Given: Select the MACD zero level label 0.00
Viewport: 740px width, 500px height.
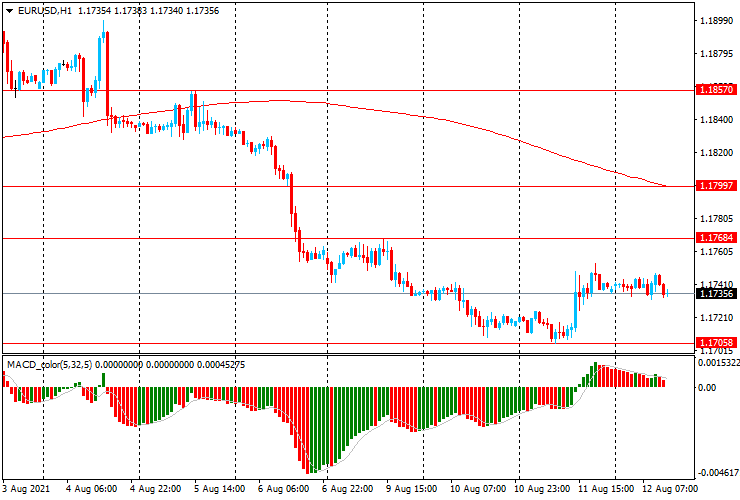Looking at the screenshot, I should tap(706, 388).
